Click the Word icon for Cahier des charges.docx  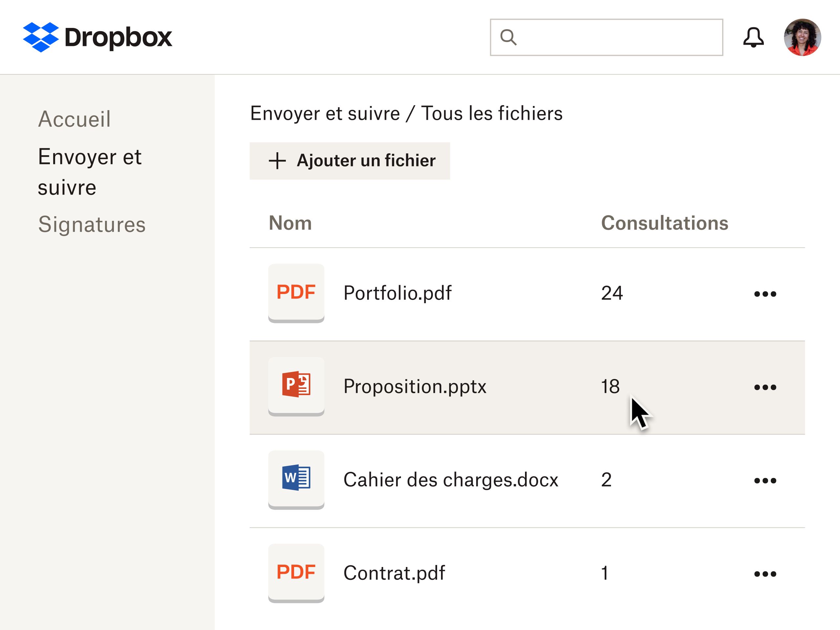tap(296, 480)
